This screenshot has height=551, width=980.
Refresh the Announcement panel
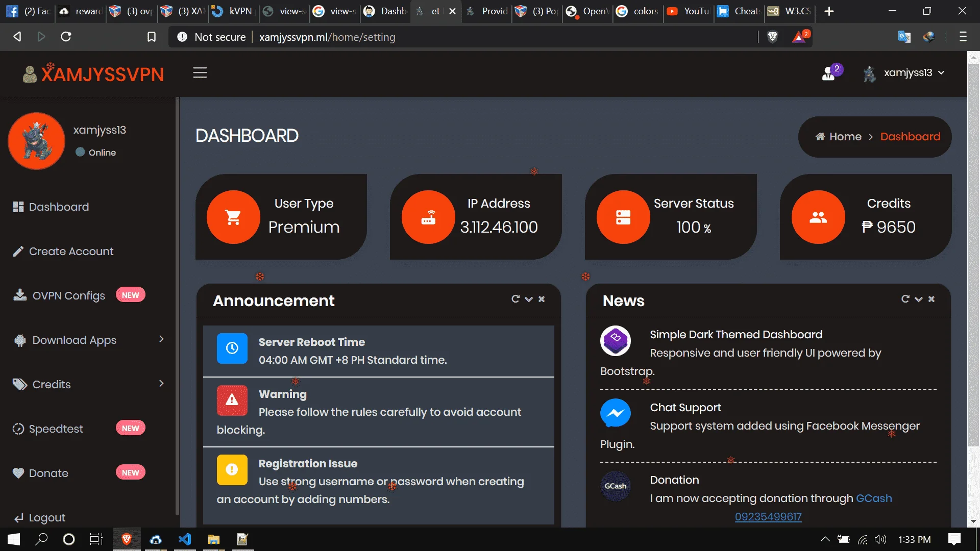tap(516, 299)
